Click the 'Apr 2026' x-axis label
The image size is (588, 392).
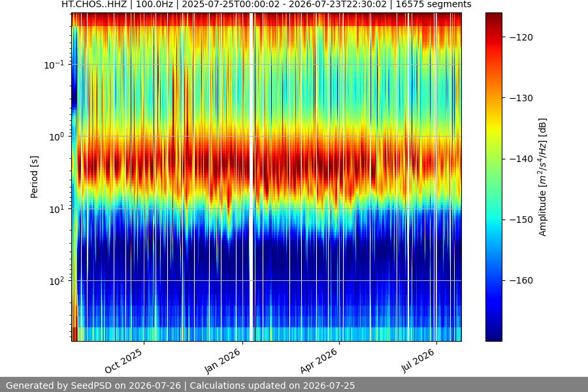click(x=319, y=361)
